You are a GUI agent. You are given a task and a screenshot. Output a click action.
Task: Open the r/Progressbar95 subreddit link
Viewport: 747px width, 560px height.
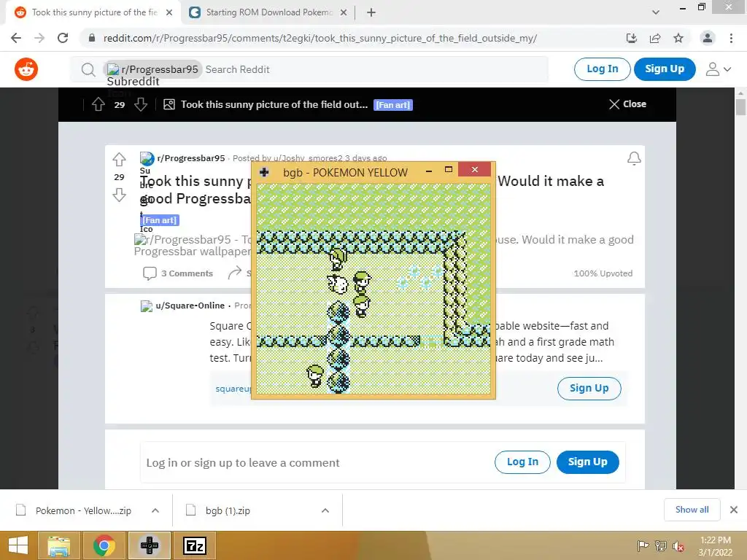pos(191,158)
